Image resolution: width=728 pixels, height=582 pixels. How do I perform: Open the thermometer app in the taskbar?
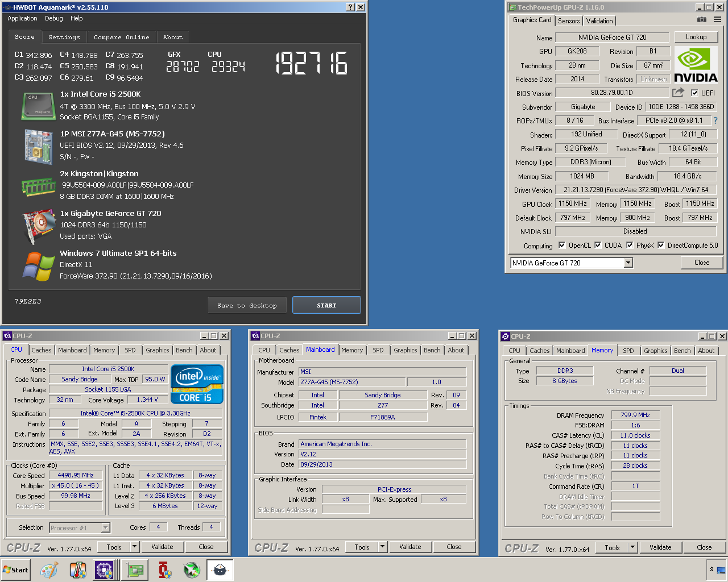click(x=78, y=570)
